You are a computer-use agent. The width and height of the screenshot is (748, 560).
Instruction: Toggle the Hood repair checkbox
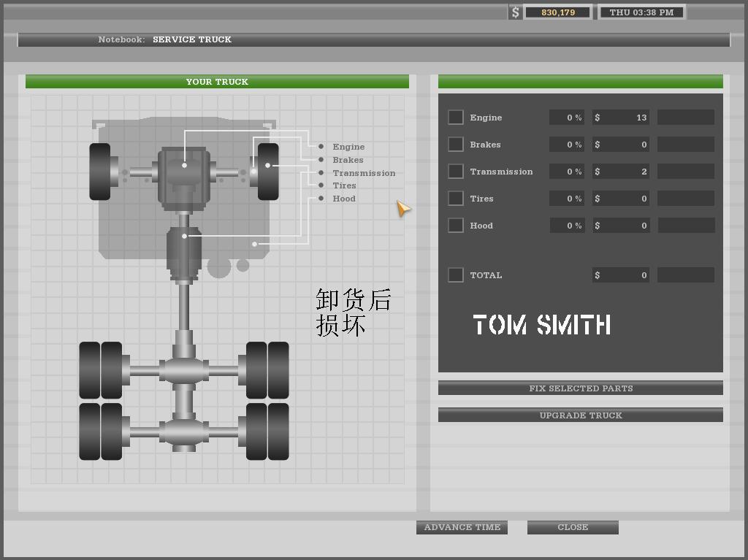[456, 226]
